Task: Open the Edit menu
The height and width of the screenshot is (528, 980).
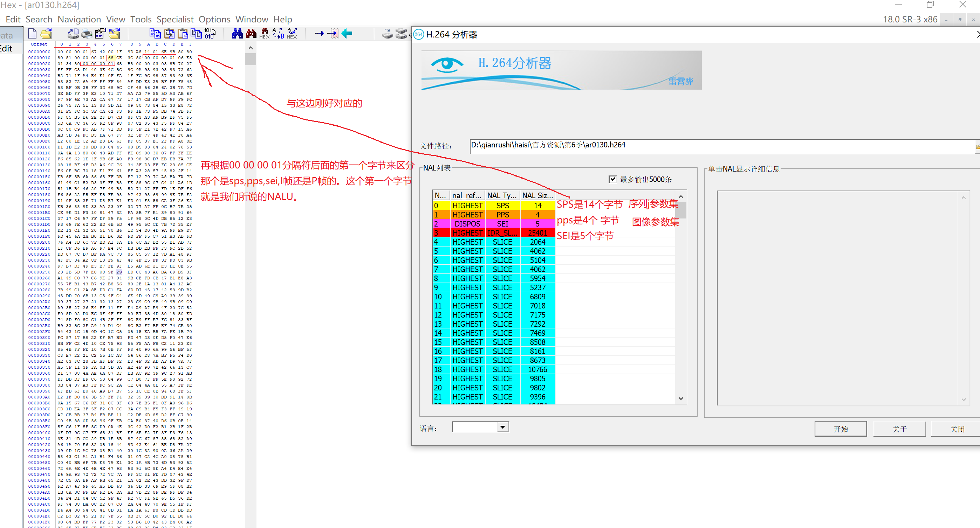Action: 13,19
